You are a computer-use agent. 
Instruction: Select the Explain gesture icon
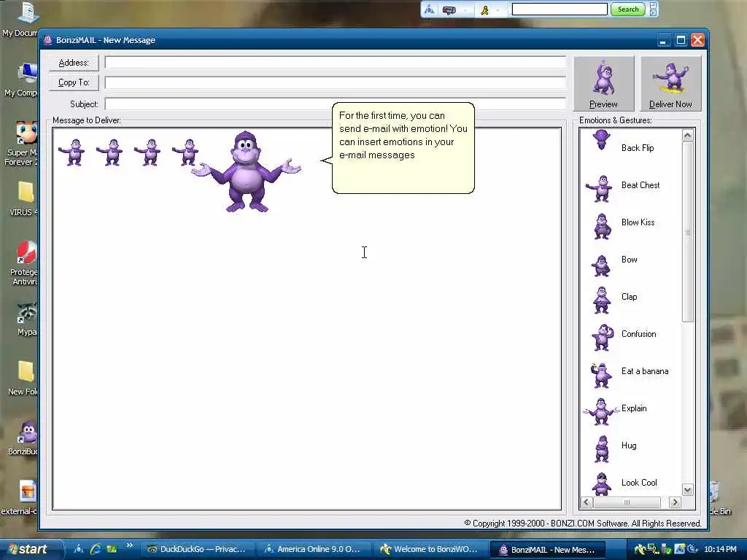pos(600,411)
